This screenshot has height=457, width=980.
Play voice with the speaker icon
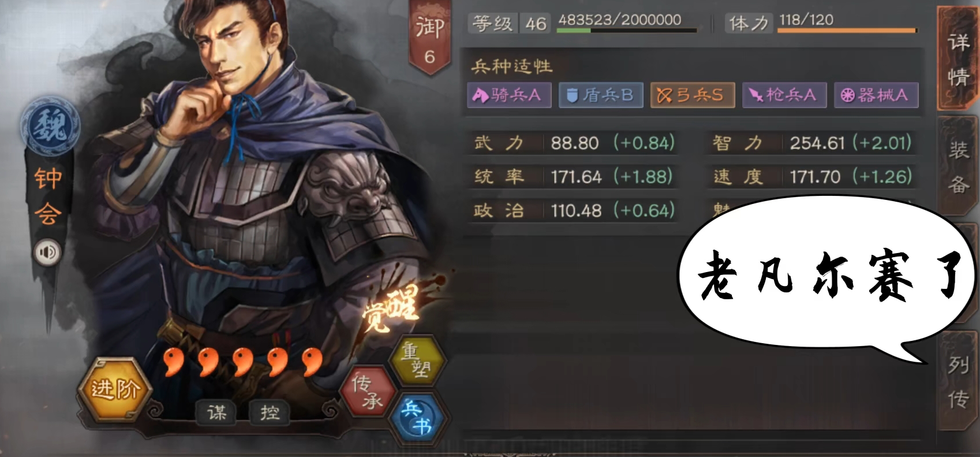click(x=48, y=252)
